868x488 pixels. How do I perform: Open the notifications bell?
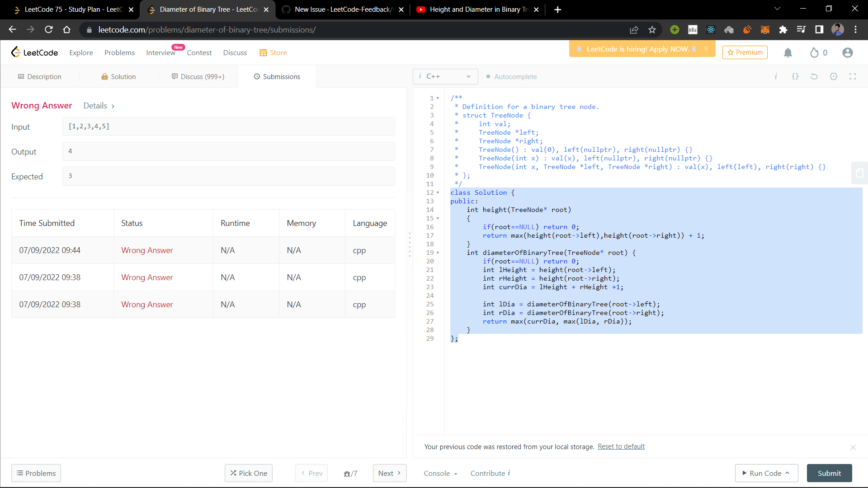pyautogui.click(x=788, y=53)
